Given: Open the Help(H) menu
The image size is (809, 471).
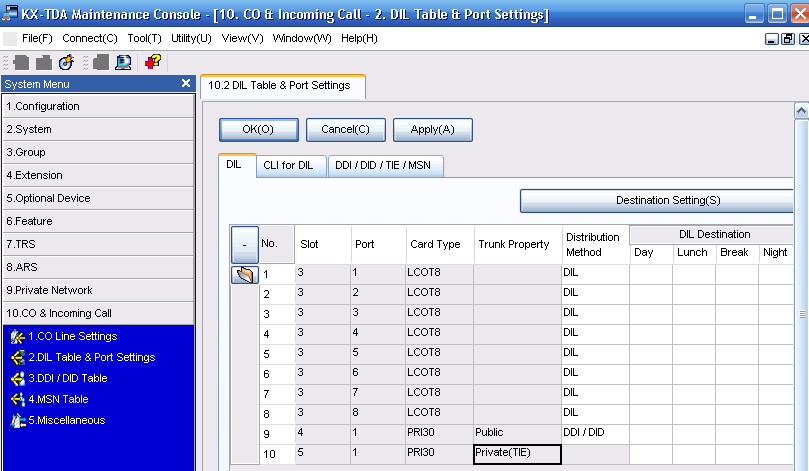Looking at the screenshot, I should [x=359, y=38].
